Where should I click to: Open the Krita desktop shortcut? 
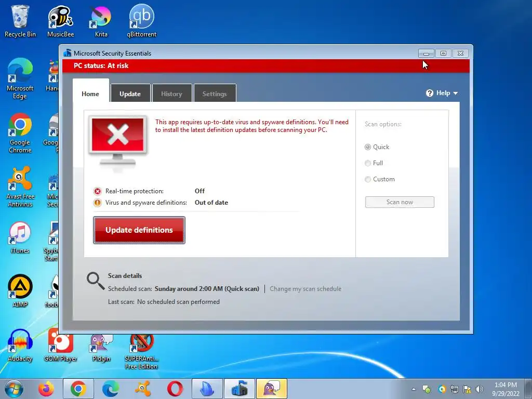tap(101, 21)
